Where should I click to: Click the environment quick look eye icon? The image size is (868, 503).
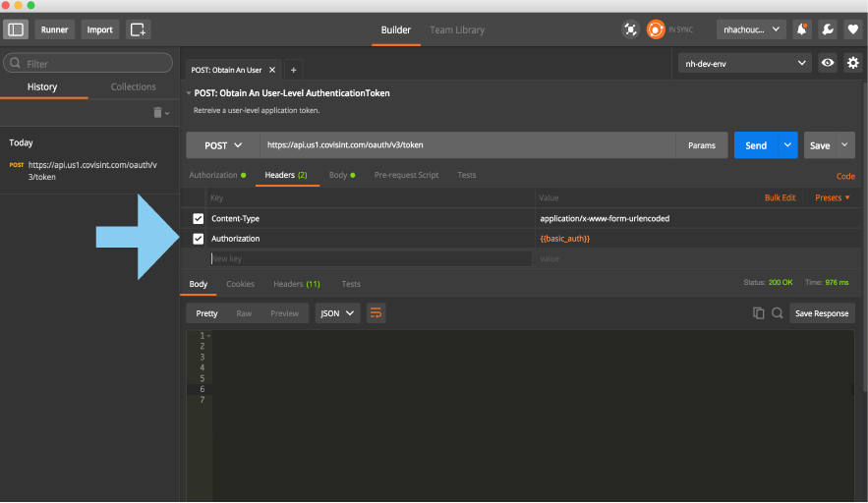pos(828,63)
